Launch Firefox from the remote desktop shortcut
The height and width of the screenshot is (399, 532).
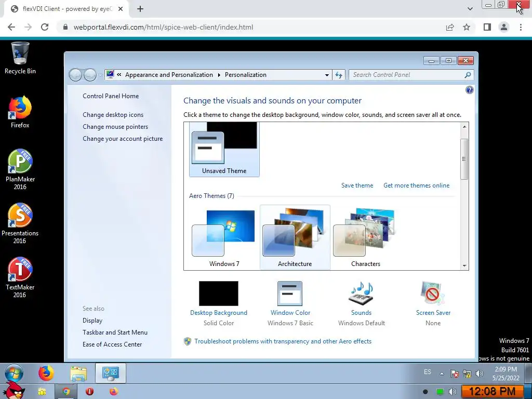coord(20,112)
